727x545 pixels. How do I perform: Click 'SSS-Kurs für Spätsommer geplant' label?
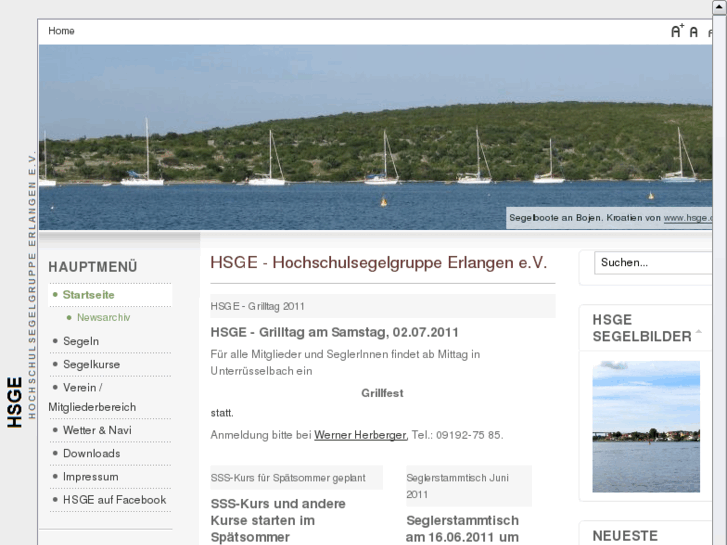288,478
